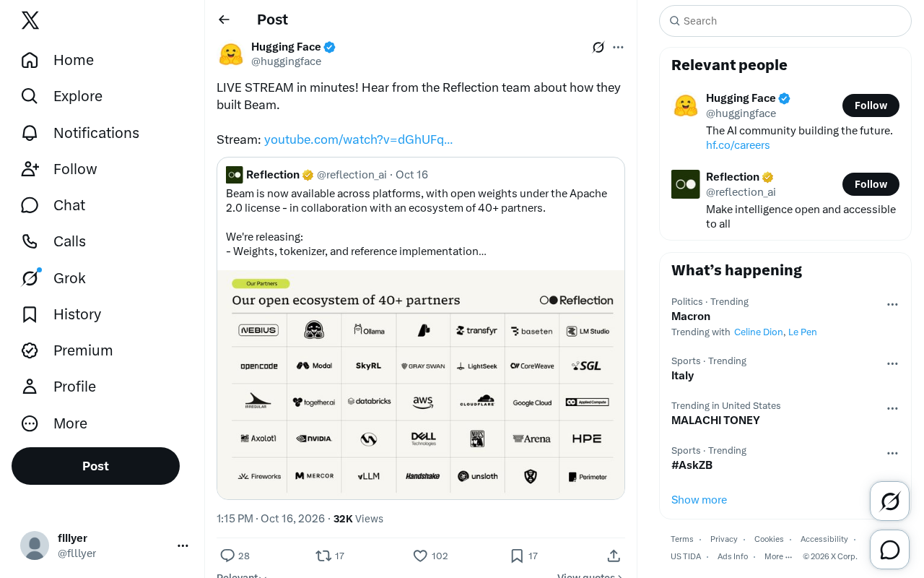This screenshot has width=924, height=578.
Task: Expand account menu next to flllyer
Action: coord(183,545)
